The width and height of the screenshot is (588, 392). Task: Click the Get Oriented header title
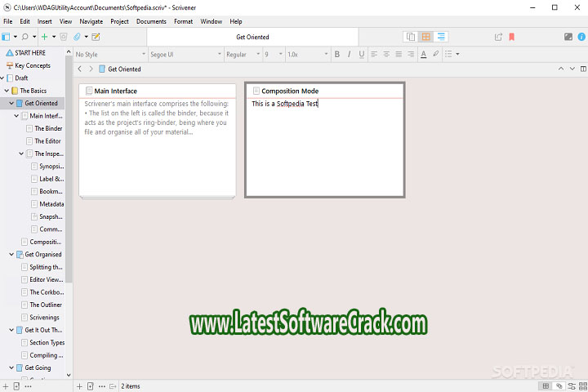pos(252,37)
